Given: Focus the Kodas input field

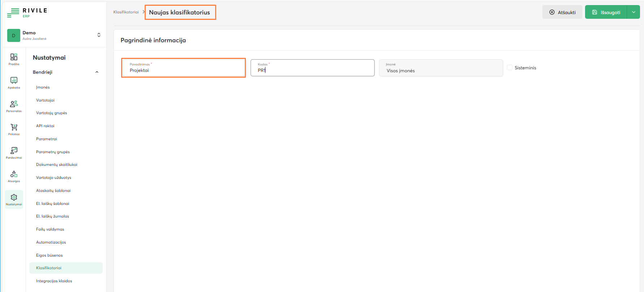Looking at the screenshot, I should [x=312, y=70].
